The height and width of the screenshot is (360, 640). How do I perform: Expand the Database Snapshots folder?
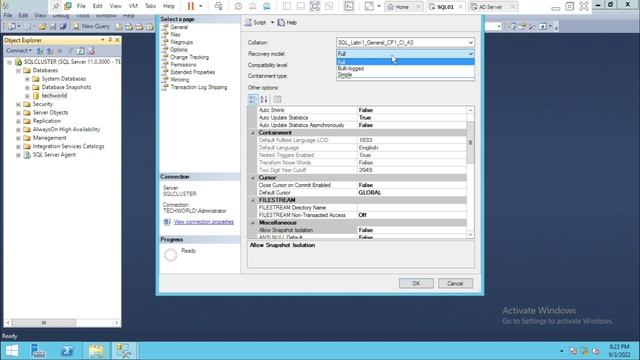coord(27,87)
